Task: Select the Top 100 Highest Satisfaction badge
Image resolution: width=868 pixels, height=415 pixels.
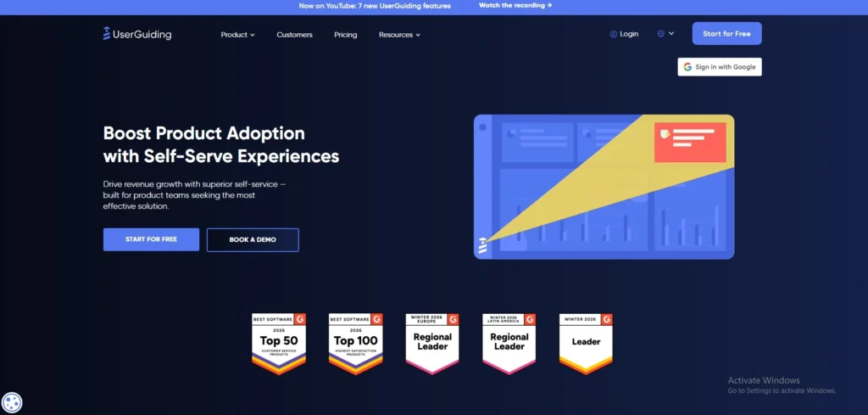Action: pyautogui.click(x=355, y=344)
